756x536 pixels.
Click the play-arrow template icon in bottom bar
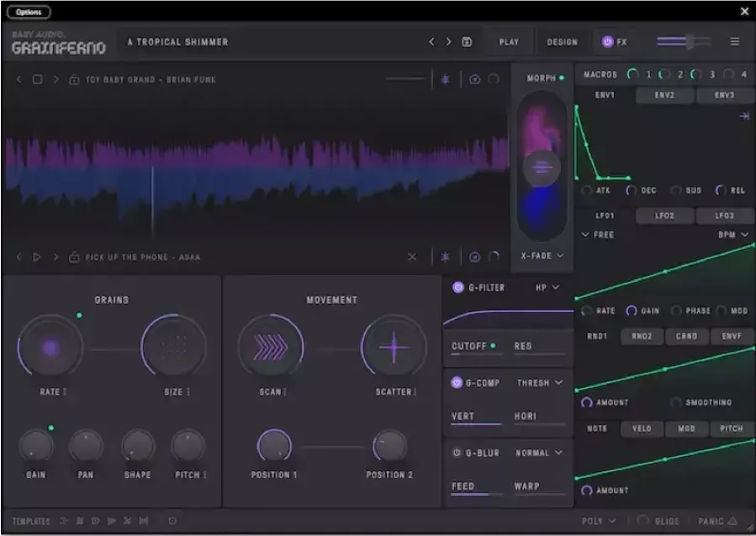(x=111, y=521)
